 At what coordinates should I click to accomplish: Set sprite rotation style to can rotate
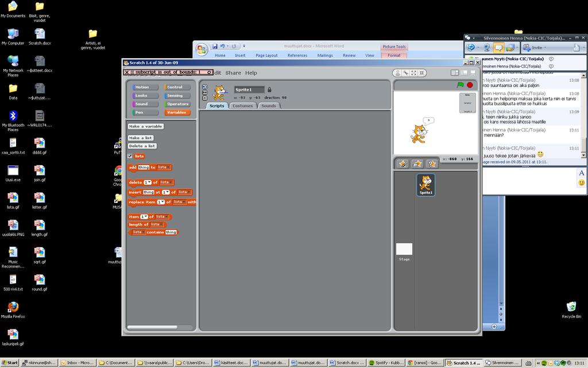point(205,87)
